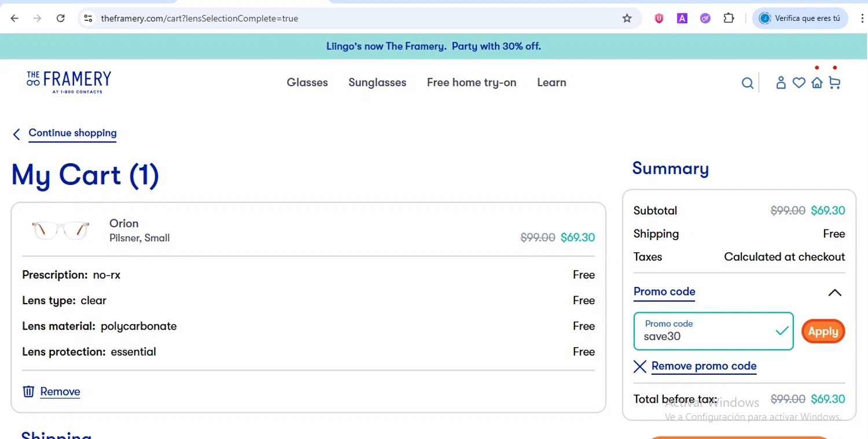The width and height of the screenshot is (868, 439).
Task: Click the My Cart (1) heading
Action: pyautogui.click(x=85, y=175)
